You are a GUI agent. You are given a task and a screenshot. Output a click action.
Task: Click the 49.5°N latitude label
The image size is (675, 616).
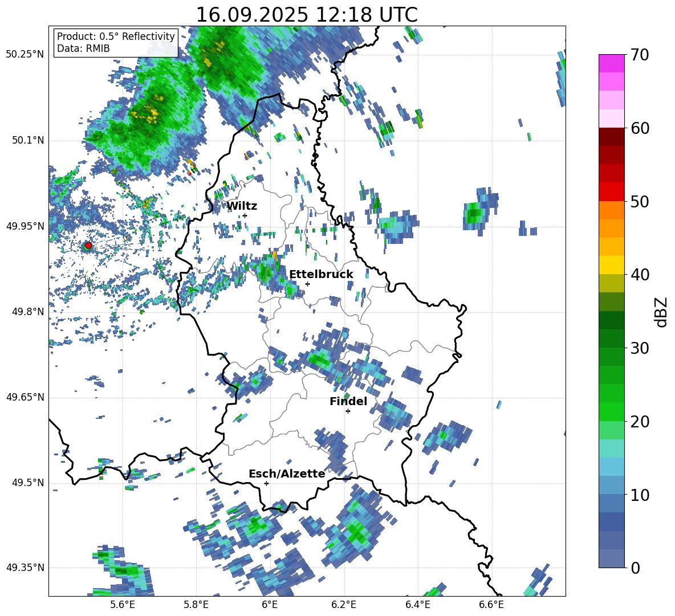tap(29, 483)
